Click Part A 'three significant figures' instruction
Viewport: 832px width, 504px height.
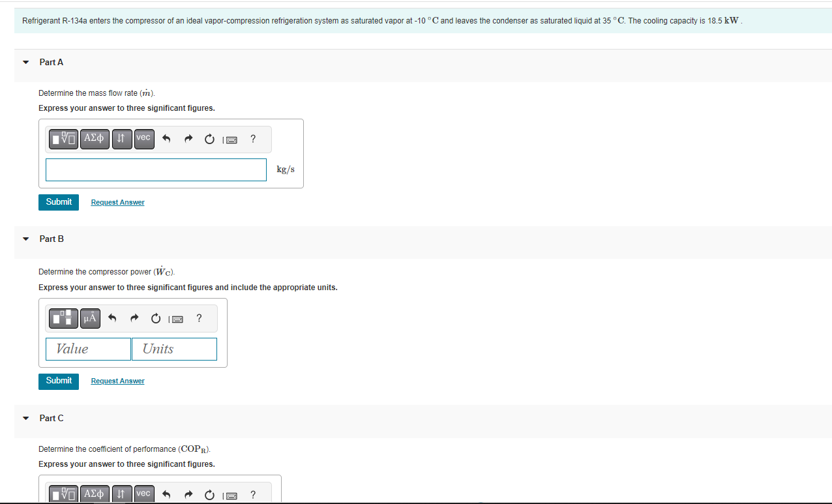[x=126, y=108]
